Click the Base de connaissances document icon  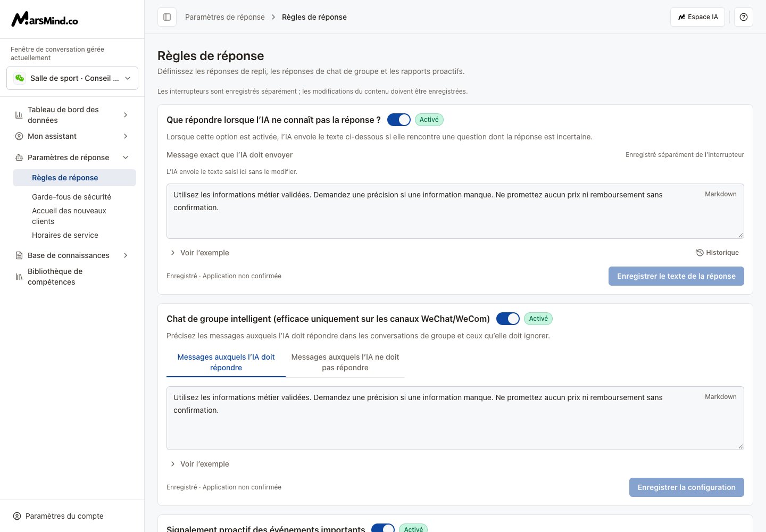coord(19,255)
